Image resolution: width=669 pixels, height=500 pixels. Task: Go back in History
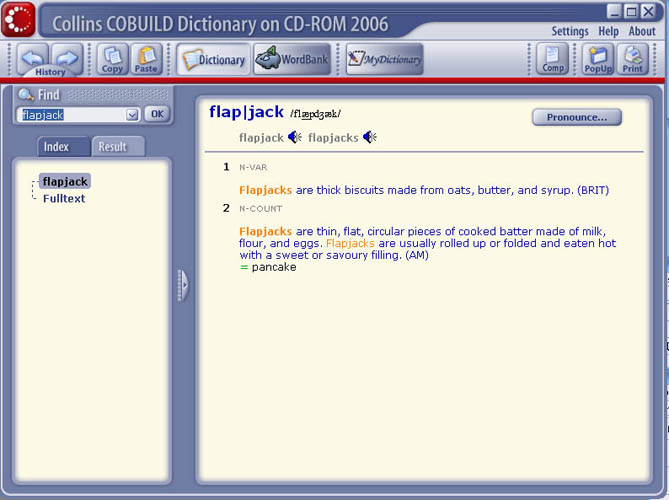(33, 56)
